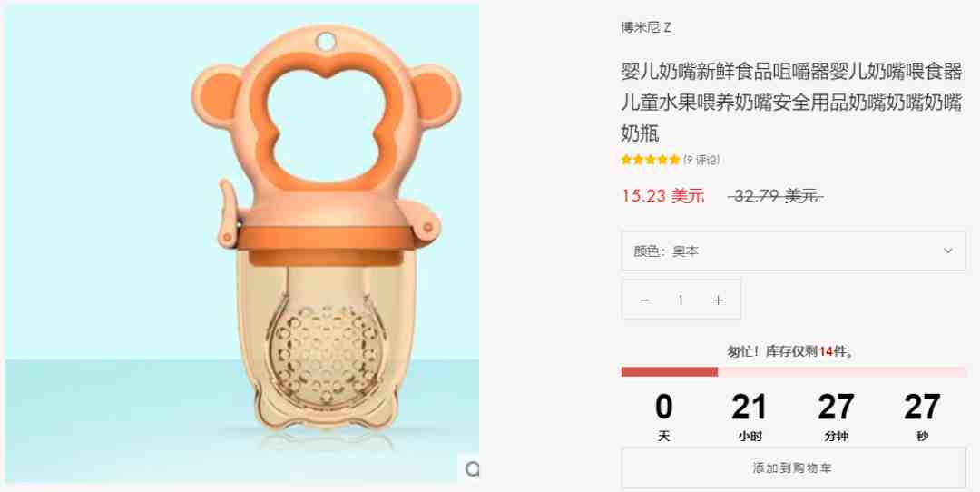Image resolution: width=980 pixels, height=492 pixels.
Task: Click the five-star rating icons
Action: tap(650, 160)
